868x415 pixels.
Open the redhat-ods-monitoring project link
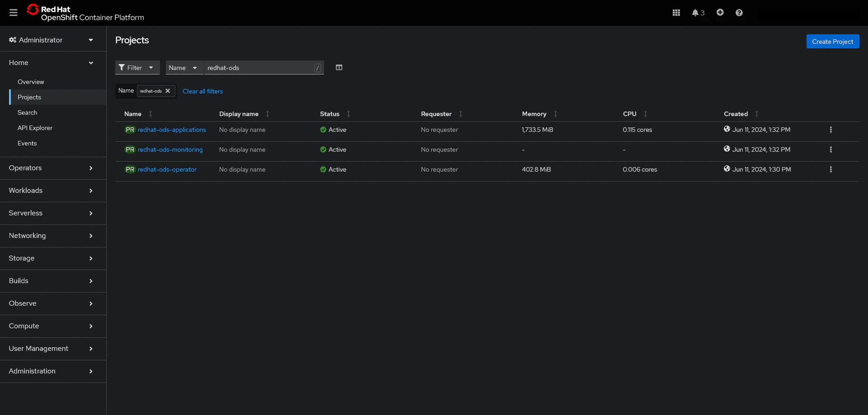pyautogui.click(x=170, y=149)
